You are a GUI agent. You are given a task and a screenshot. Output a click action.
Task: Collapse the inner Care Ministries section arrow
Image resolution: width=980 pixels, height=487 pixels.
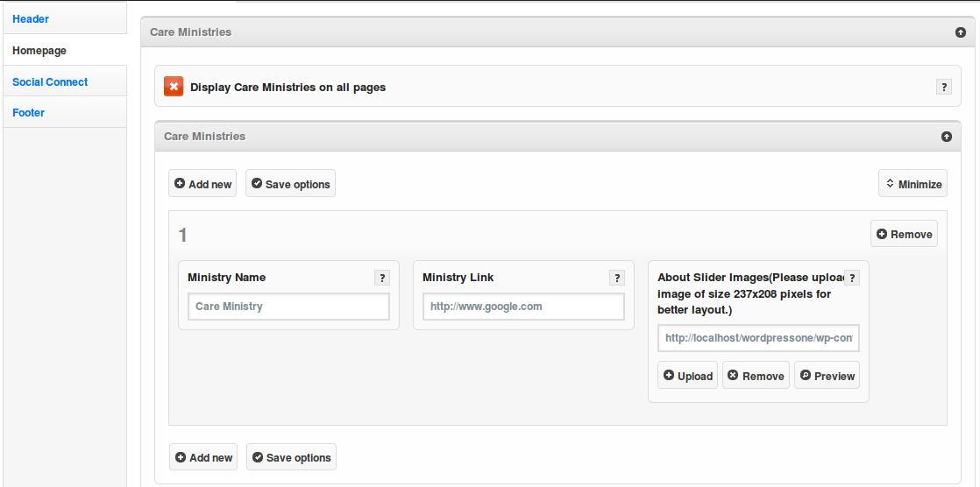(x=947, y=137)
